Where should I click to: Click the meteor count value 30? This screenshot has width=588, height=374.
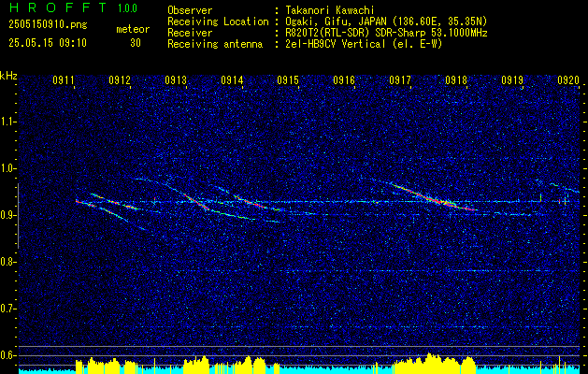tap(136, 43)
